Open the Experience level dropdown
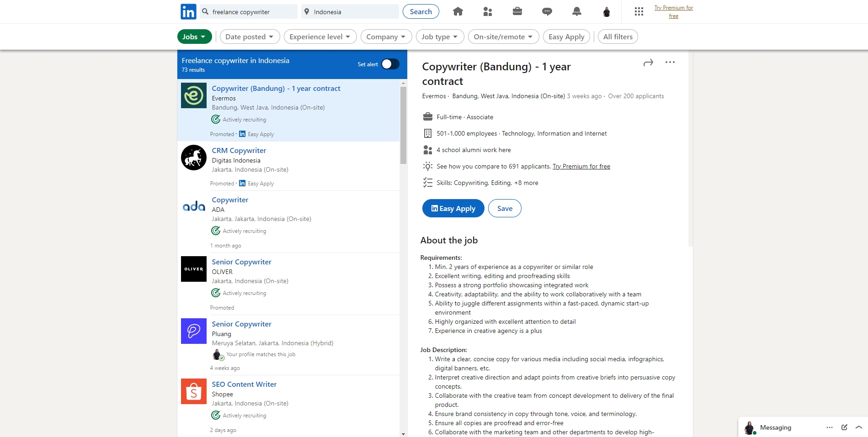This screenshot has height=437, width=868. 320,37
